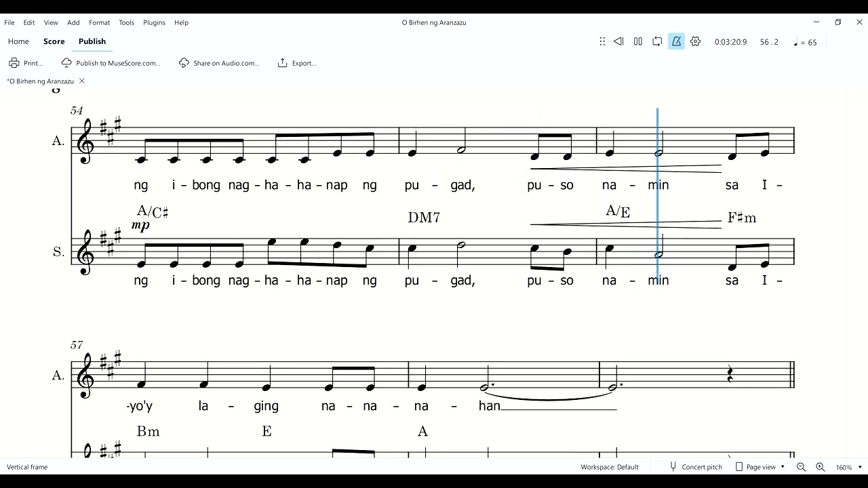The image size is (868, 488).
Task: Select the F#m chord symbol
Action: (742, 218)
